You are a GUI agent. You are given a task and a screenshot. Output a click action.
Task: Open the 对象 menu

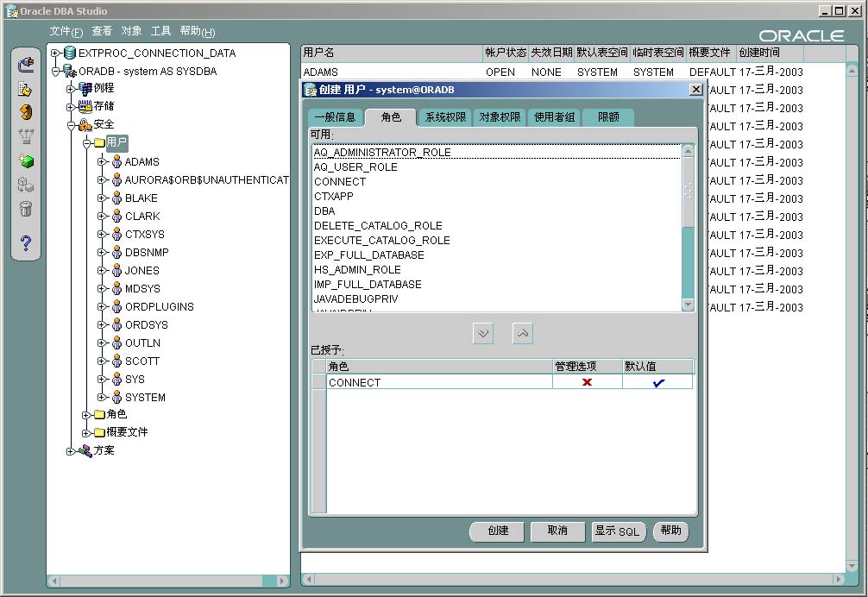coord(132,31)
